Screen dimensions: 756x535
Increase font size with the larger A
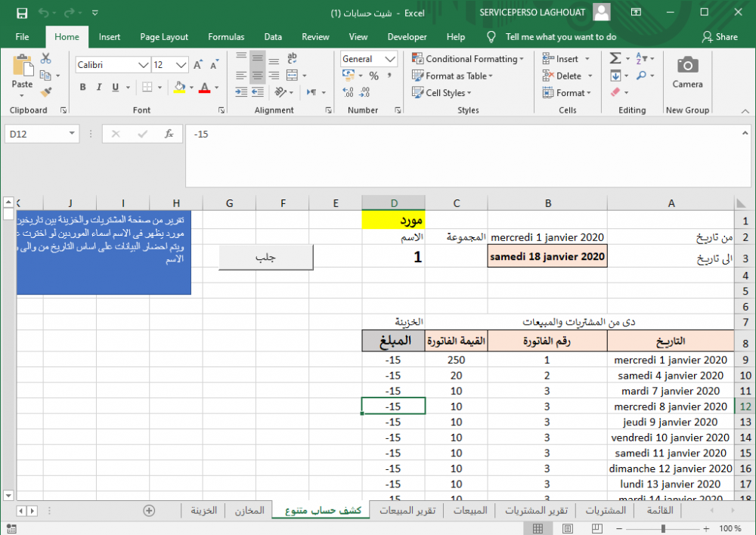tap(197, 64)
